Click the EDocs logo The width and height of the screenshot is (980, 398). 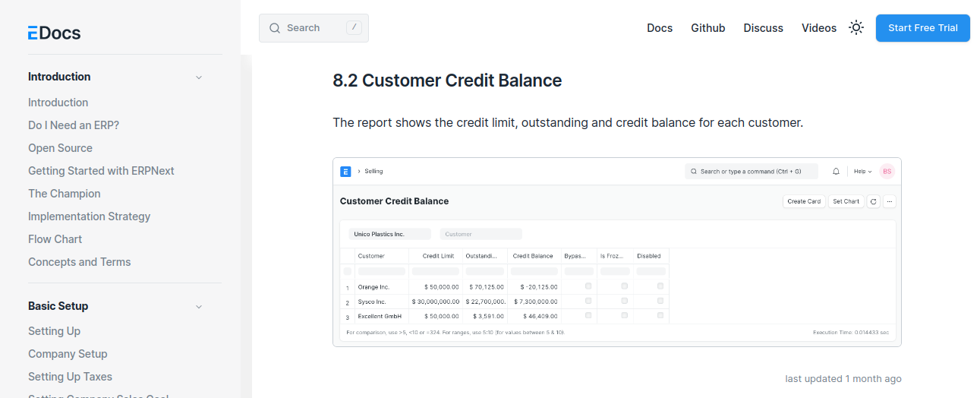pyautogui.click(x=54, y=33)
